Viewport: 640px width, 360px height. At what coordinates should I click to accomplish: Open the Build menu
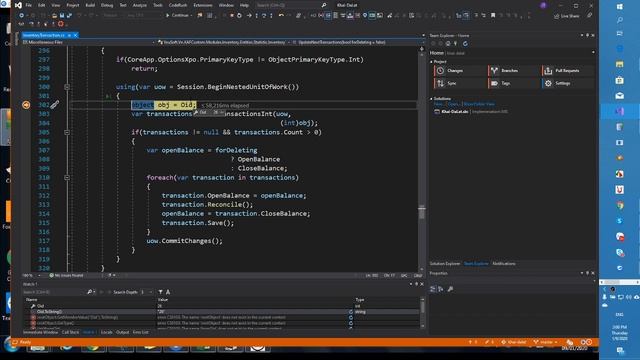(x=90, y=5)
